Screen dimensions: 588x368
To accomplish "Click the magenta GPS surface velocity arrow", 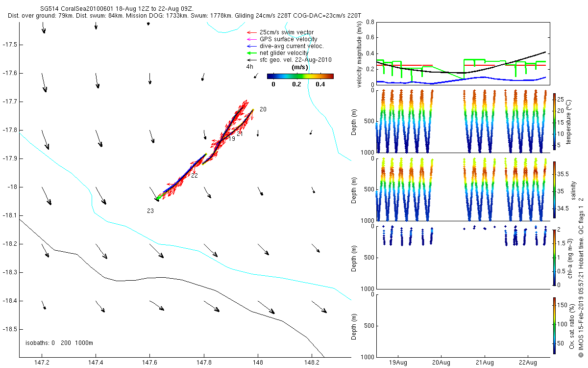I will pyautogui.click(x=252, y=39).
